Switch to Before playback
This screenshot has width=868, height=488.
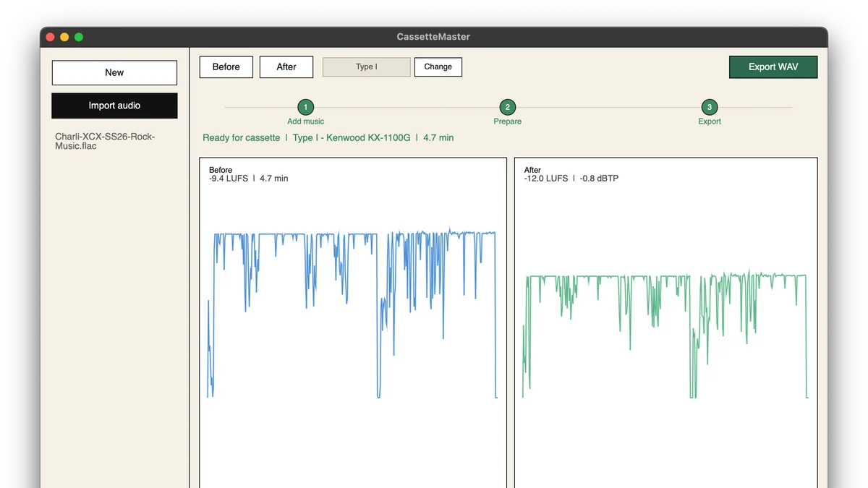(x=226, y=67)
